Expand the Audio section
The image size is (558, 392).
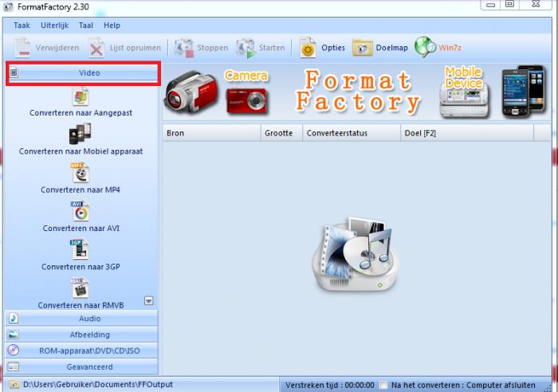pyautogui.click(x=81, y=319)
